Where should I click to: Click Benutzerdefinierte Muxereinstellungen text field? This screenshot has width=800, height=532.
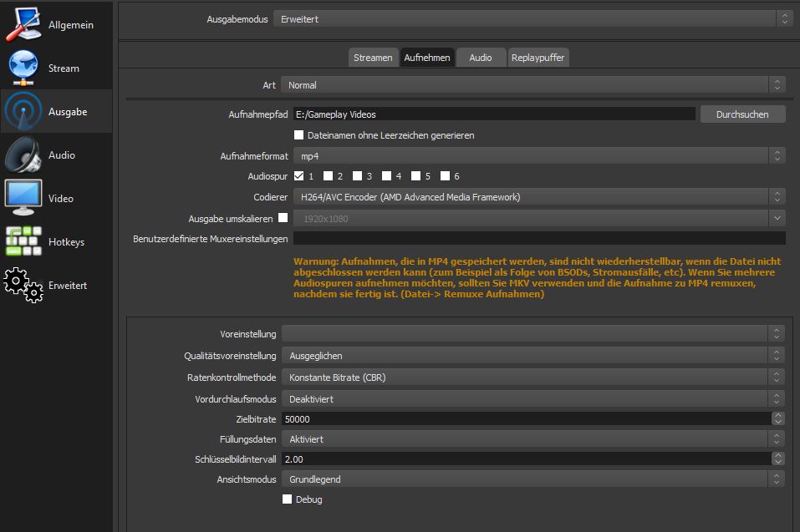[539, 239]
